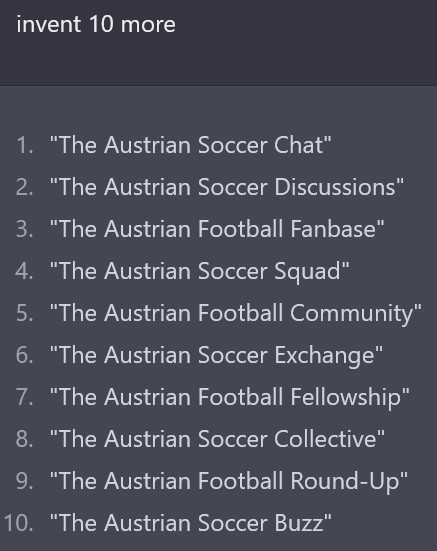Viewport: 437px width, 551px height.
Task: Click list number 6 marker
Action: (x=25, y=355)
